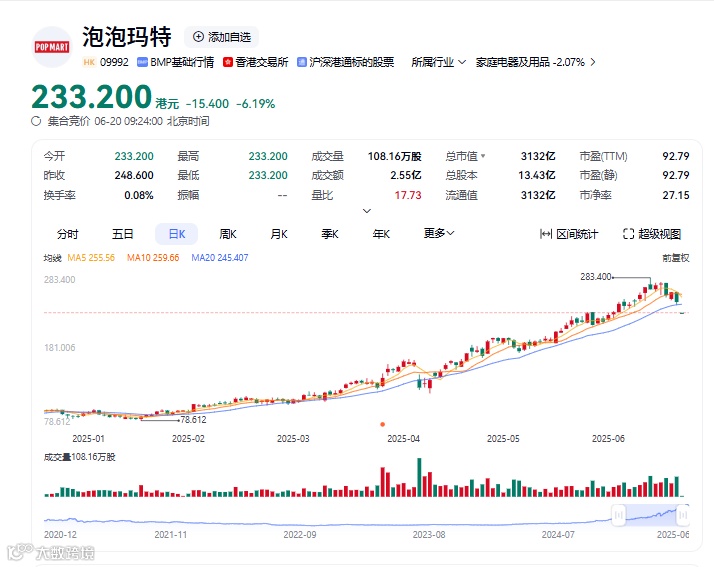The width and height of the screenshot is (714, 567).
Task: Switch to 五日 chart tab
Action: (x=122, y=234)
